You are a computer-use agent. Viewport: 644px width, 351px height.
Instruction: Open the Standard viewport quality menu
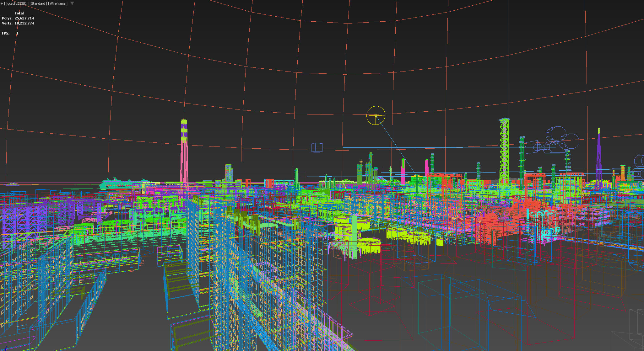pos(38,3)
